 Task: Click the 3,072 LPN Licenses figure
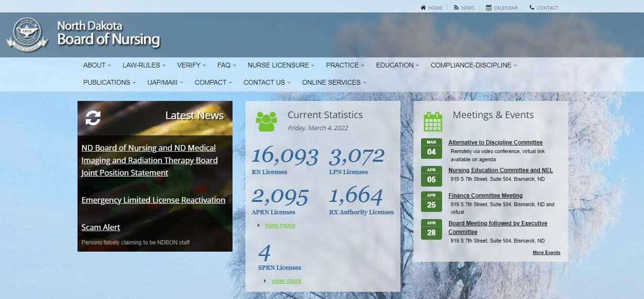pos(356,156)
